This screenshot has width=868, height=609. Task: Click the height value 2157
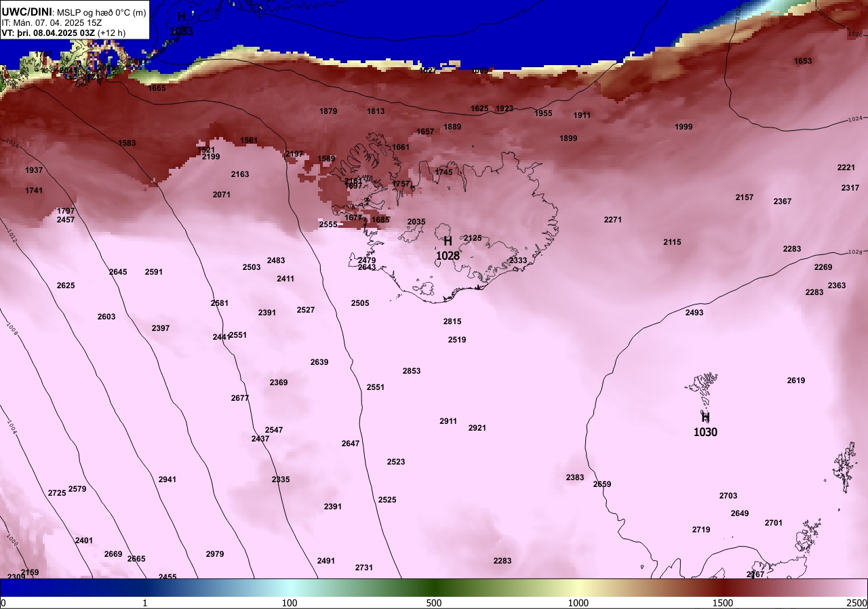click(x=745, y=197)
